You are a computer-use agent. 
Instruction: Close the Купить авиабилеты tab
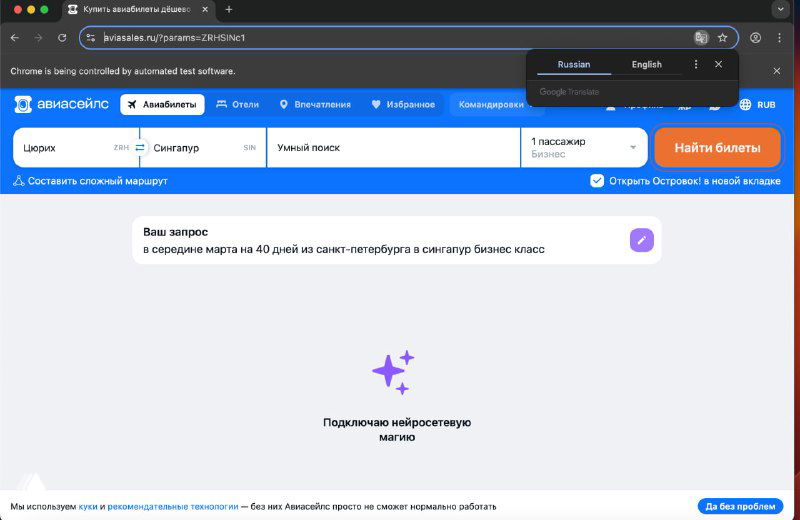pos(205,10)
